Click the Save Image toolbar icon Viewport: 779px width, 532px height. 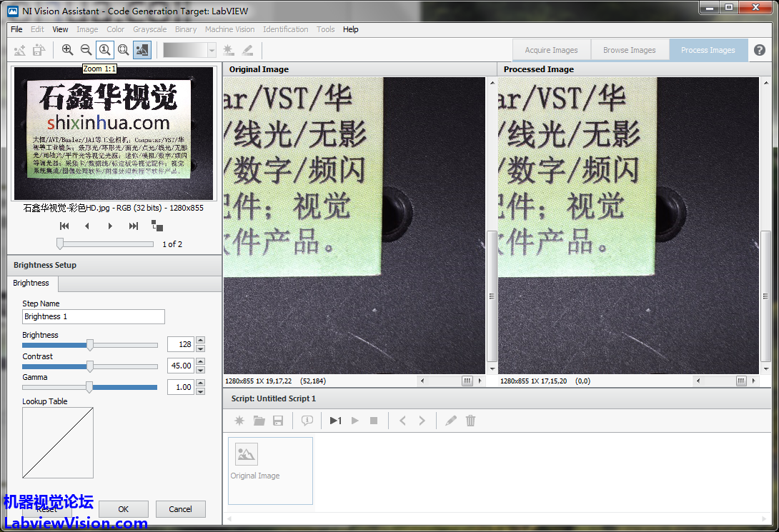point(39,50)
